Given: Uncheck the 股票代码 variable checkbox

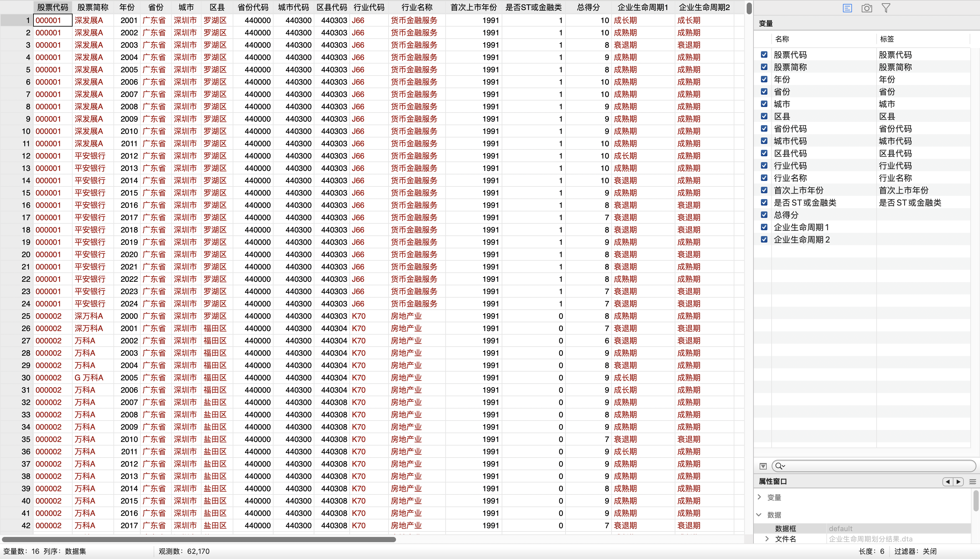Looking at the screenshot, I should pos(764,54).
